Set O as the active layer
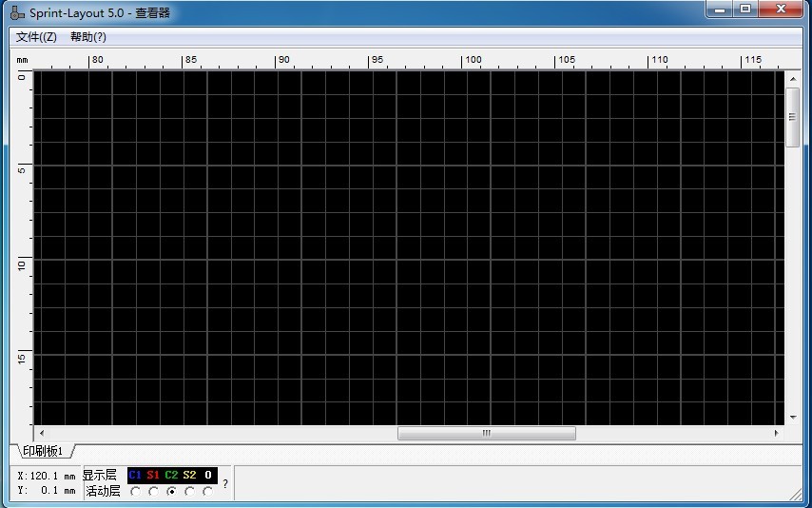The height and width of the screenshot is (508, 812). tap(208, 492)
